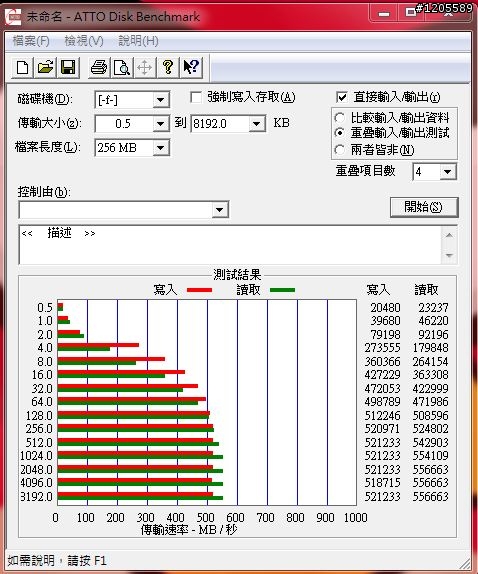Select 重疊輸入/輸出測試 radio button
The height and width of the screenshot is (574, 478).
coord(340,133)
